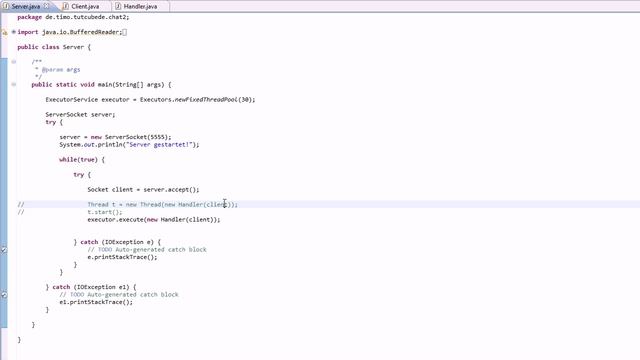The image size is (640, 360).
Task: Click the 'e.printStackTrace();' line
Action: [x=122, y=257]
